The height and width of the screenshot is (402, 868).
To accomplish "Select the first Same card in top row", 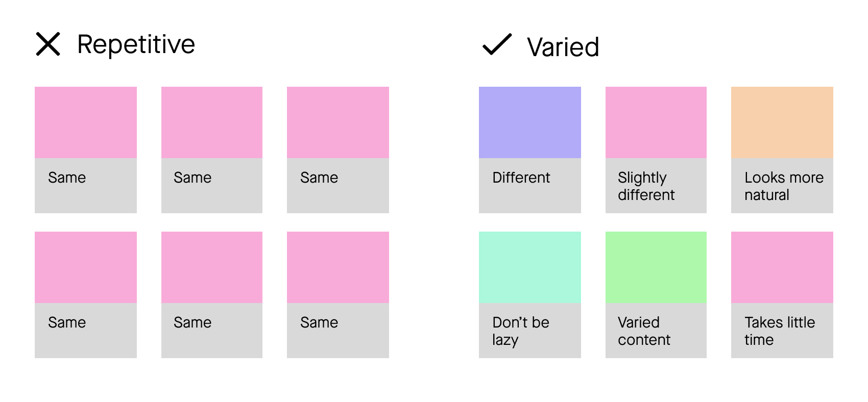I will point(86,150).
